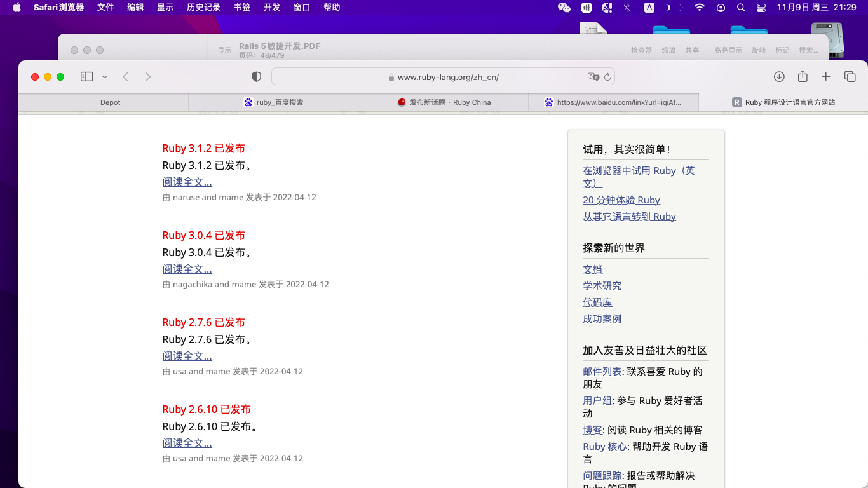This screenshot has width=868, height=488.
Task: Click the address bar URL field
Action: (443, 77)
